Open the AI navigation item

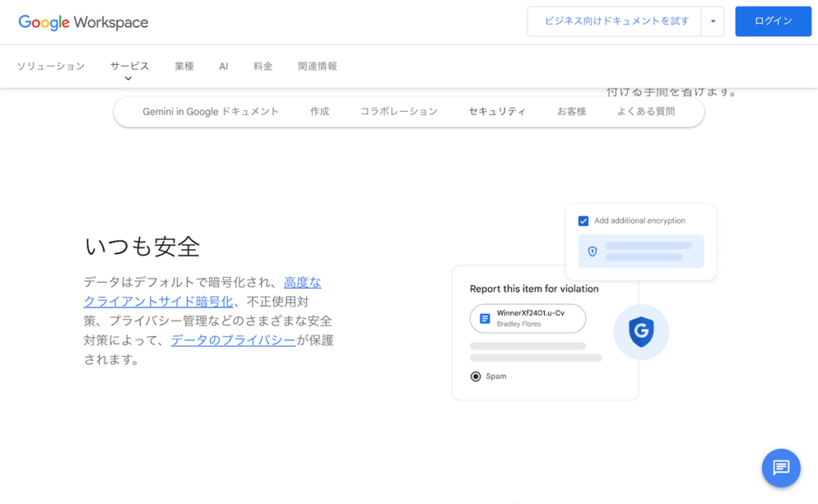[x=224, y=66]
